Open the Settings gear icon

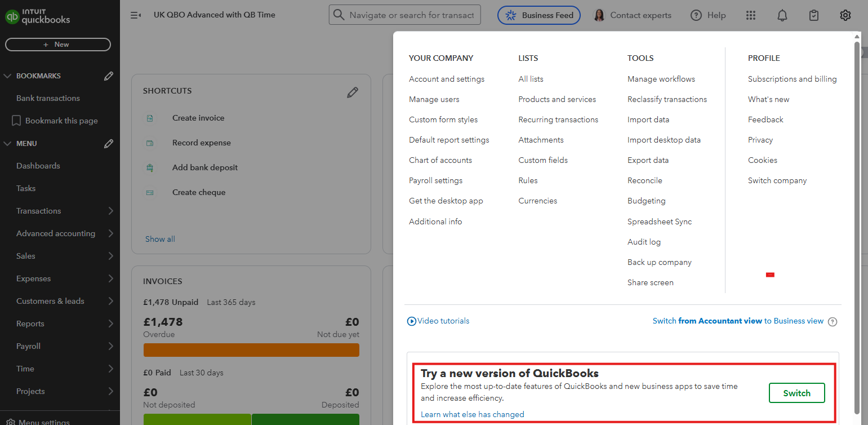[845, 15]
